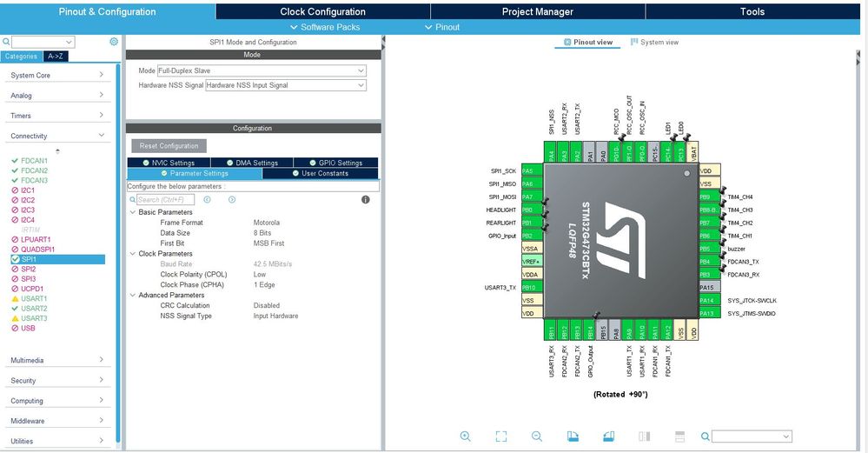Go to previous parameter search result arrow
868x453 pixels.
coord(207,199)
